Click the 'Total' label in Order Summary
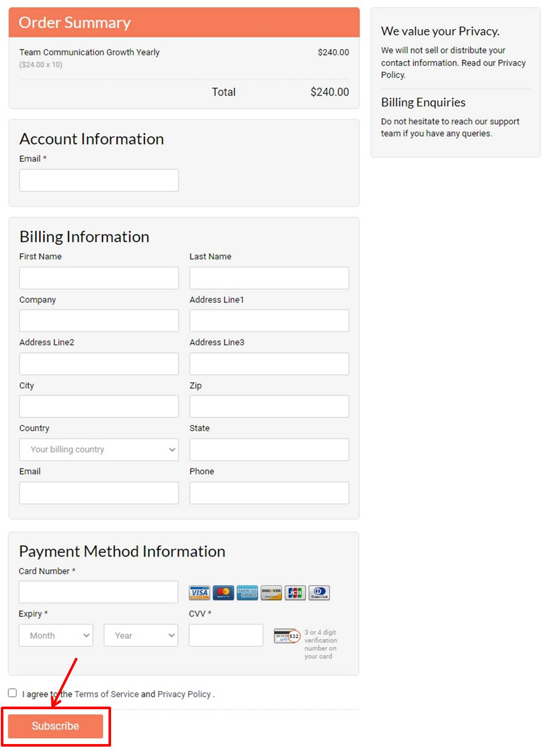The image size is (560, 753). coord(224,92)
